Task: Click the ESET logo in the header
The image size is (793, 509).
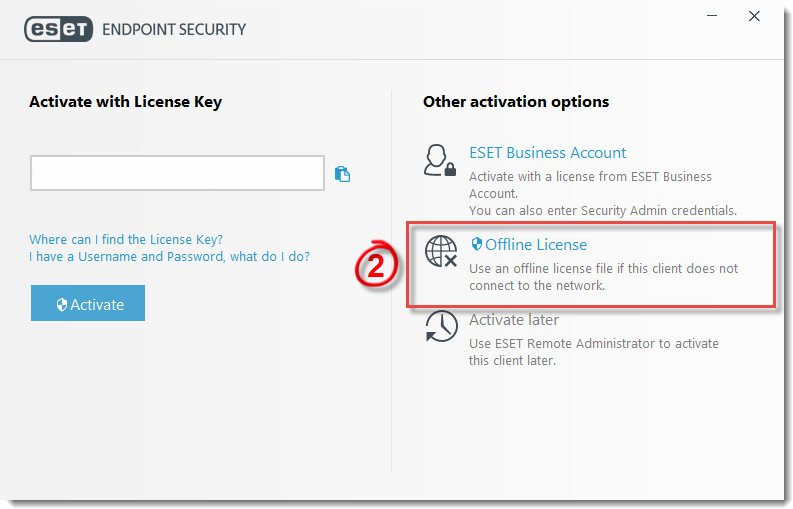Action: tap(59, 29)
